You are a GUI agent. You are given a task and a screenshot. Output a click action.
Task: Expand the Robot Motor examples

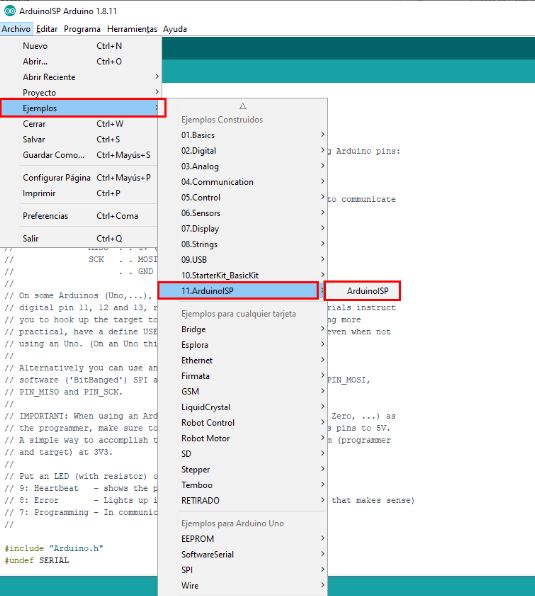click(x=242, y=439)
